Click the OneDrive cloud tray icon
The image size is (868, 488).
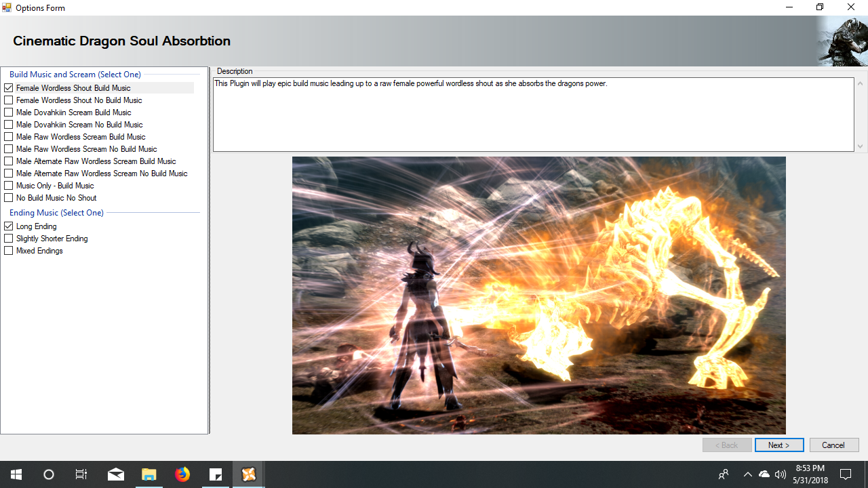point(764,474)
